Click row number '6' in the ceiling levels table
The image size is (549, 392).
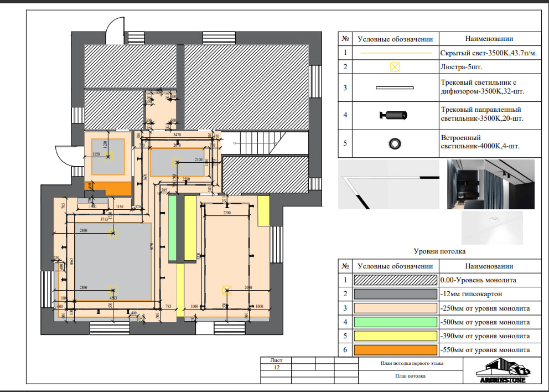[345, 349]
